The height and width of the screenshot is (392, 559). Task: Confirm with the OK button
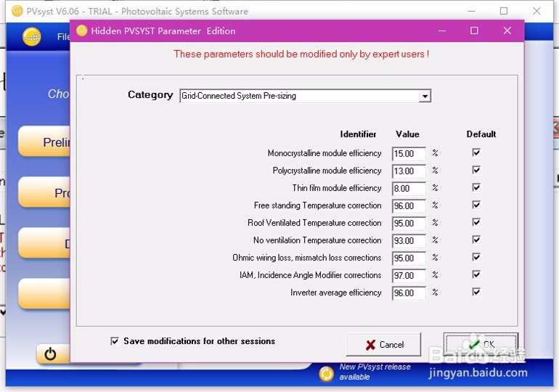[481, 345]
